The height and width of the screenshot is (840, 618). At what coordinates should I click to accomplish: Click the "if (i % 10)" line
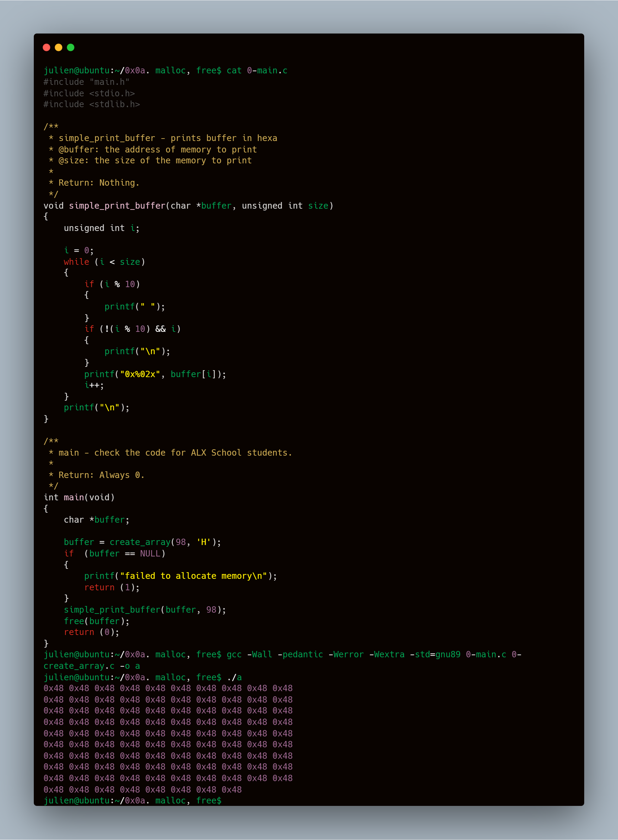click(112, 284)
